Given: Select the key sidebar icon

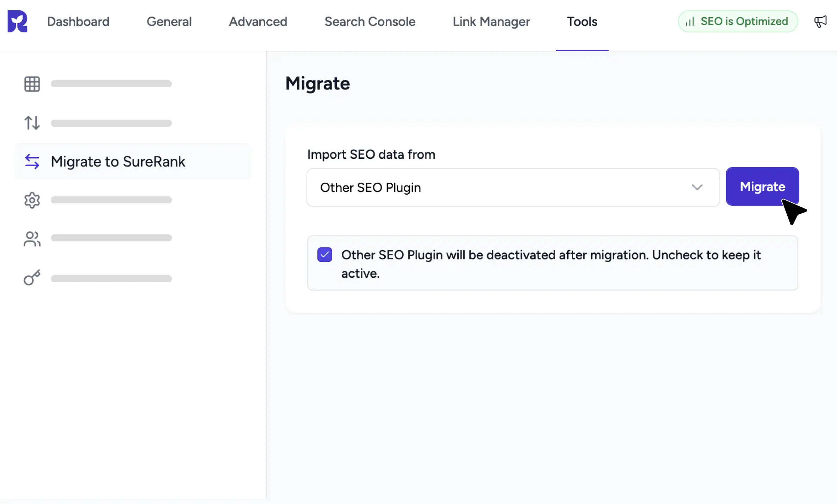Looking at the screenshot, I should pyautogui.click(x=32, y=277).
